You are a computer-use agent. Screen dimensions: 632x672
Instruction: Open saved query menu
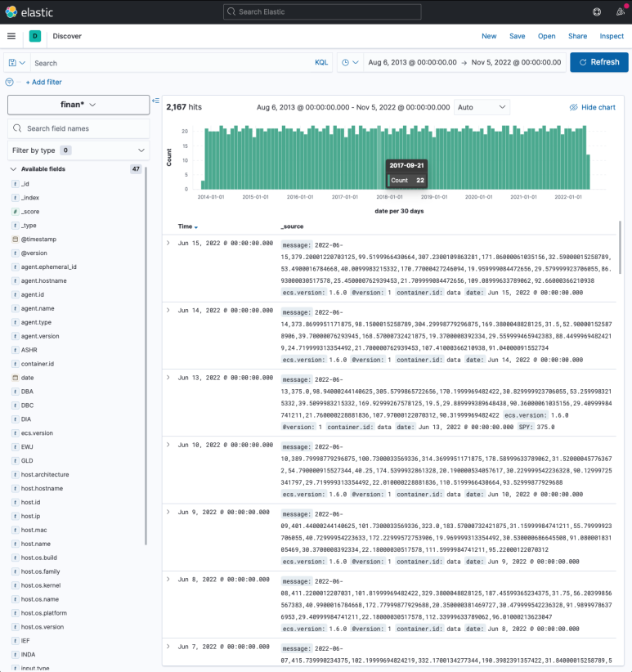pyautogui.click(x=17, y=63)
